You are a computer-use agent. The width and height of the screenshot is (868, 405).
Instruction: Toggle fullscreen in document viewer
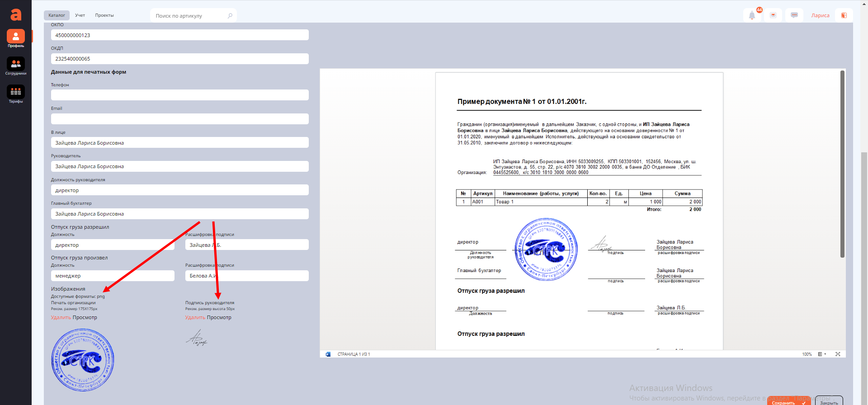pyautogui.click(x=838, y=354)
